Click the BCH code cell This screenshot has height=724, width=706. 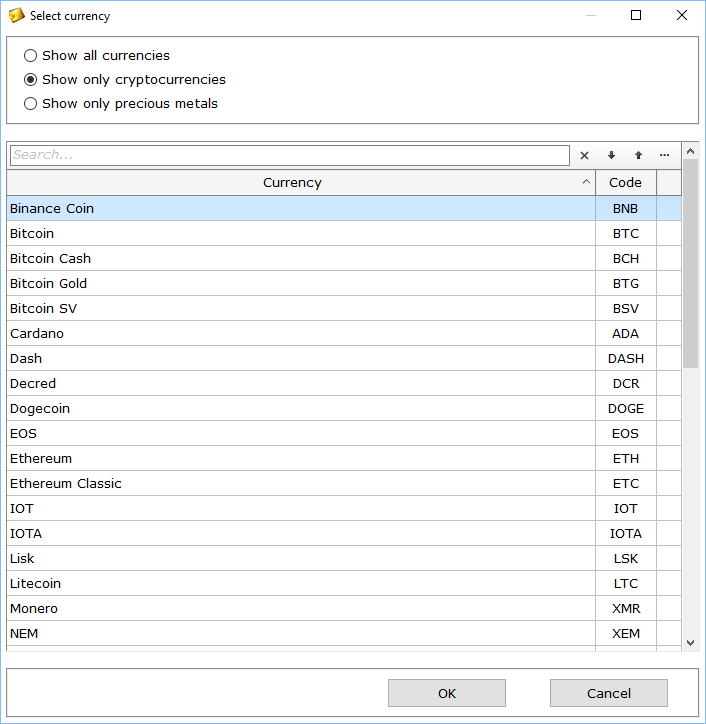coord(626,258)
